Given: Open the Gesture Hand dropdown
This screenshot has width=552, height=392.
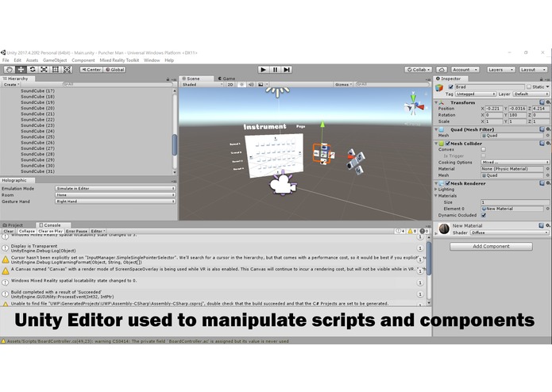Looking at the screenshot, I should coord(115,202).
